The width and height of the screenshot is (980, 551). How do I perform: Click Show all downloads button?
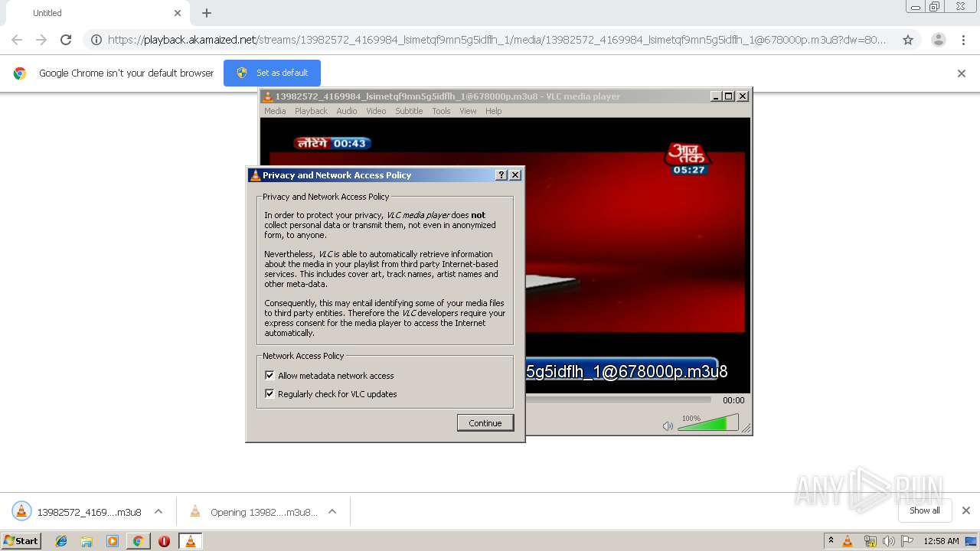925,510
